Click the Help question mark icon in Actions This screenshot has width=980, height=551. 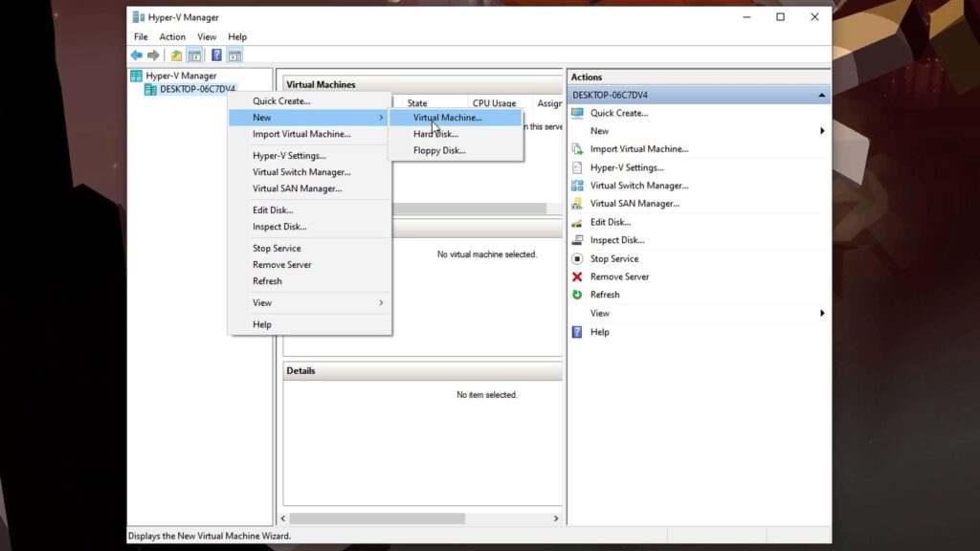click(x=577, y=332)
